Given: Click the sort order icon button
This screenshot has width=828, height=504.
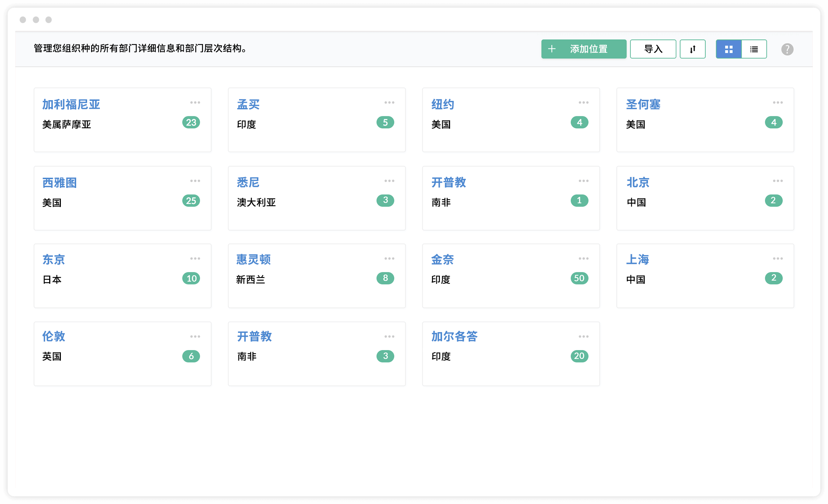Looking at the screenshot, I should click(x=692, y=49).
